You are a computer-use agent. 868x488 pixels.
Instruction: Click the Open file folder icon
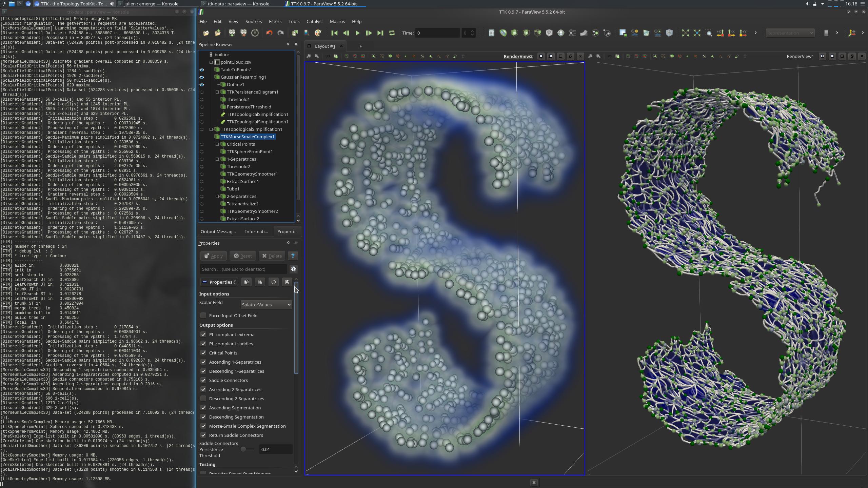206,33
